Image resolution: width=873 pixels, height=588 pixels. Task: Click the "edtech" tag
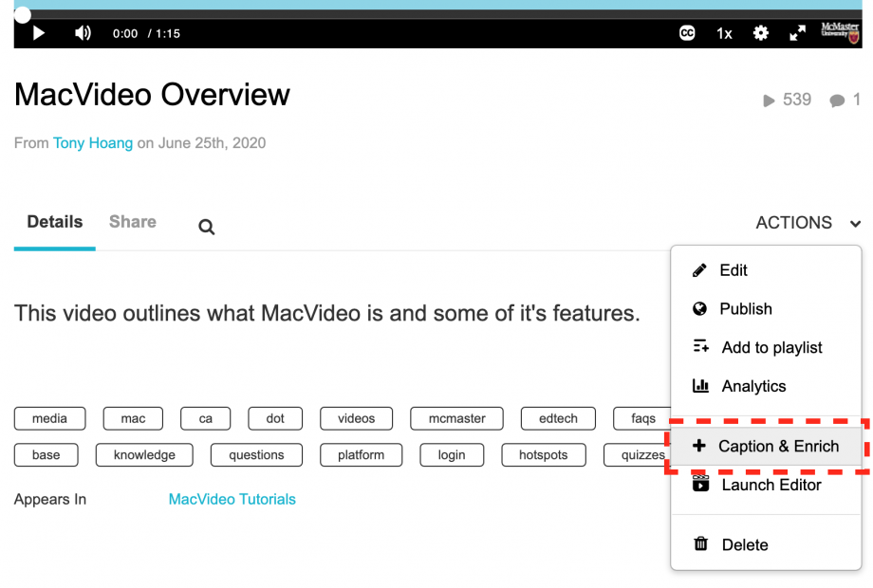click(558, 418)
